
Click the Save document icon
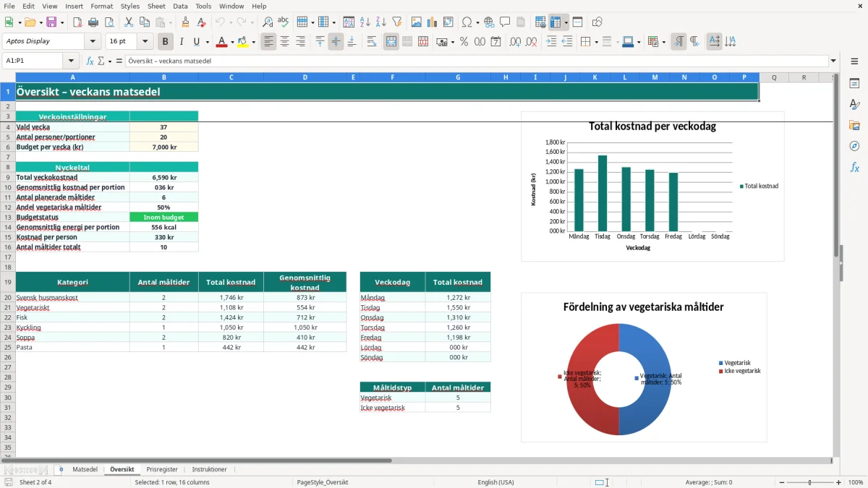51,22
